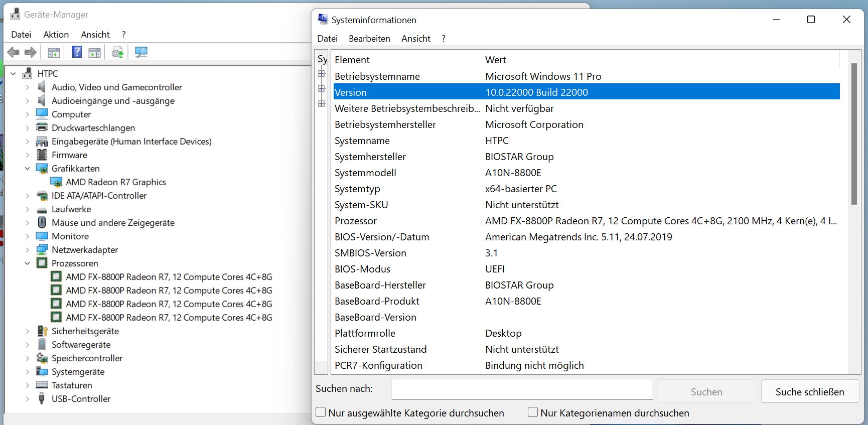Viewport: 868px width, 425px height.
Task: Click the Mäuse und andere Zeigegeräte icon
Action: (x=42, y=223)
